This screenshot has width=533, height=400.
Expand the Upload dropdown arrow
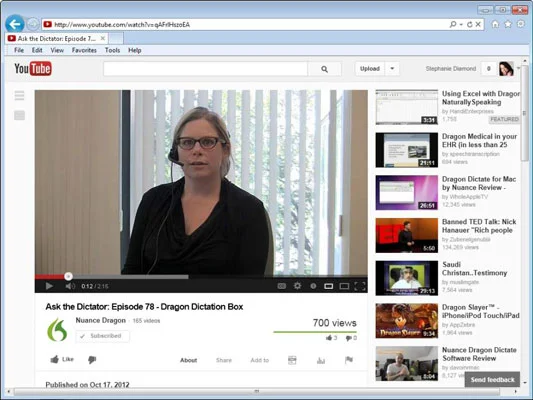pos(392,69)
